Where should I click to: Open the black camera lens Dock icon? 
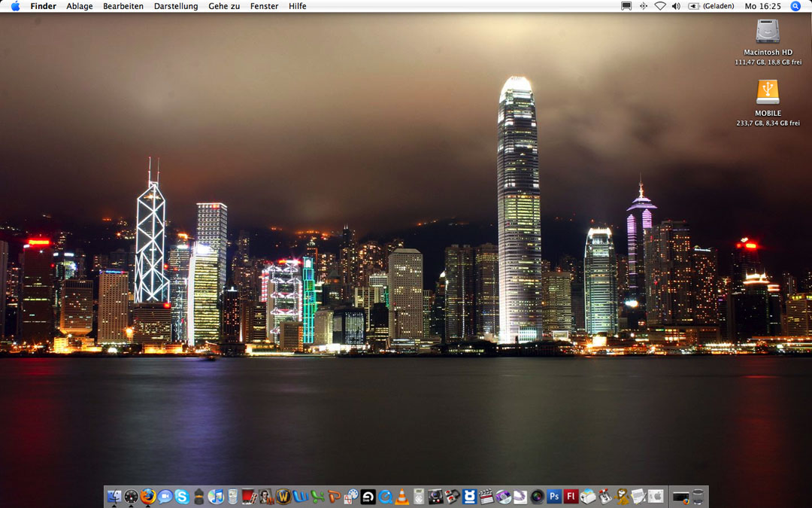pyautogui.click(x=537, y=497)
